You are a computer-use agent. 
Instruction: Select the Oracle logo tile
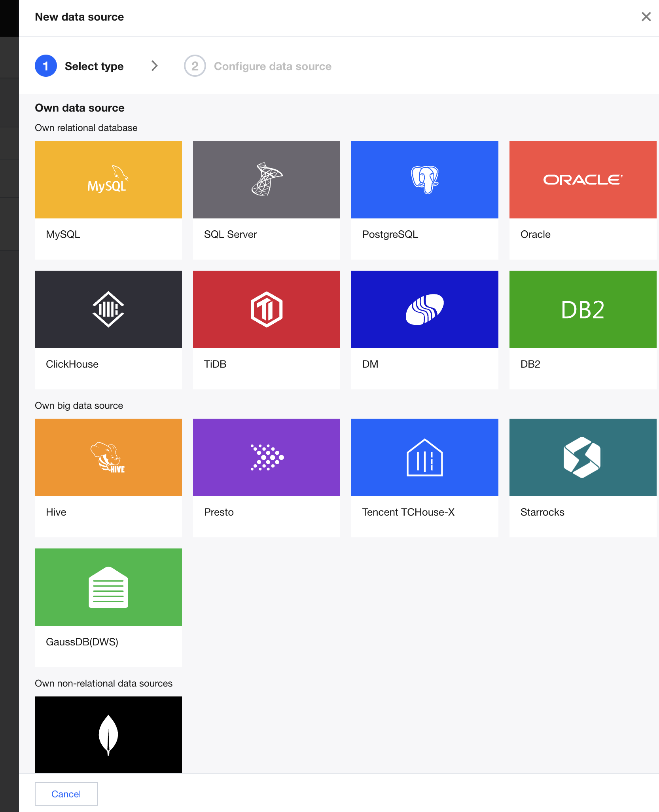click(x=583, y=180)
